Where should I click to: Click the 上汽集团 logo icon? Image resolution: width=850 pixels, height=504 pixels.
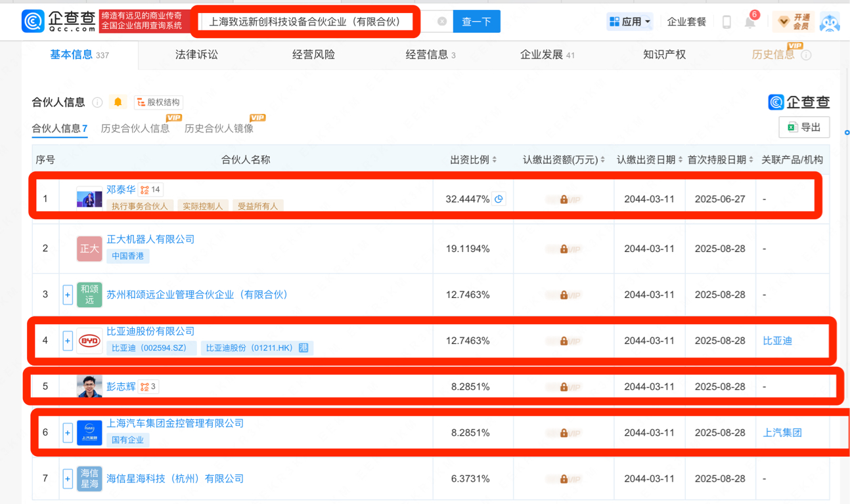(89, 432)
